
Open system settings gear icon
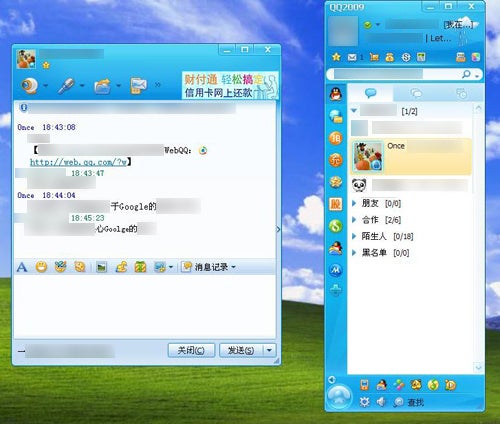tap(365, 402)
